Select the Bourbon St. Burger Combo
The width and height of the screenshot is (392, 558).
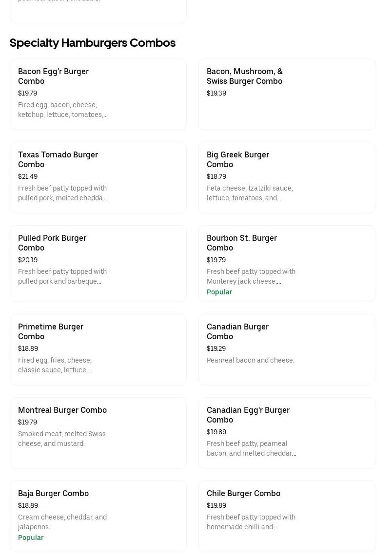click(241, 243)
